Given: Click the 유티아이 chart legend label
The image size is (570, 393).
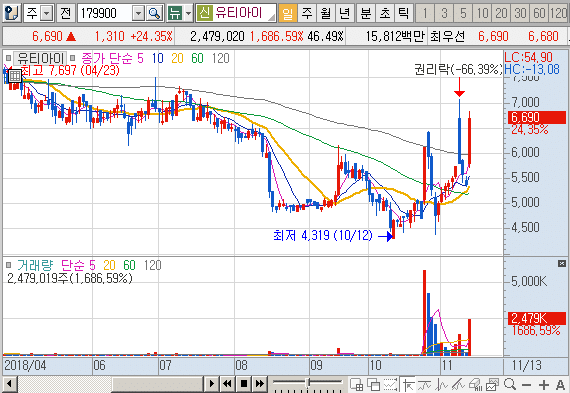Looking at the screenshot, I should 40,58.
